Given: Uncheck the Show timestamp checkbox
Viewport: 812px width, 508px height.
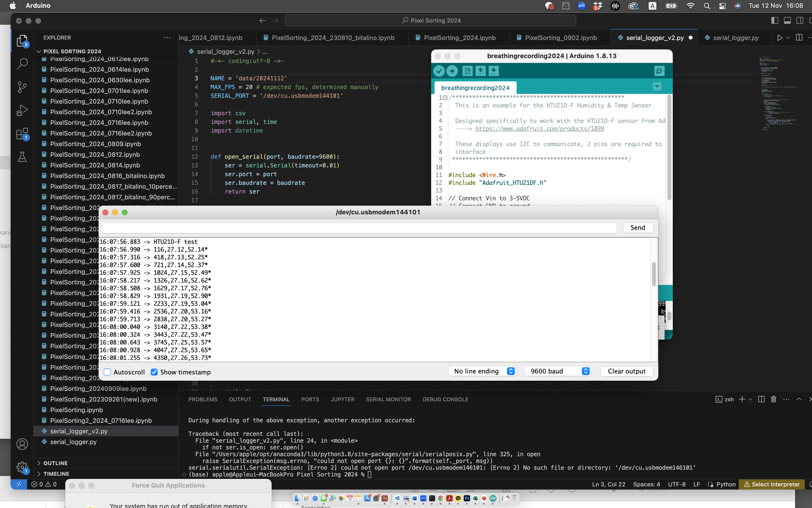Looking at the screenshot, I should pyautogui.click(x=154, y=372).
